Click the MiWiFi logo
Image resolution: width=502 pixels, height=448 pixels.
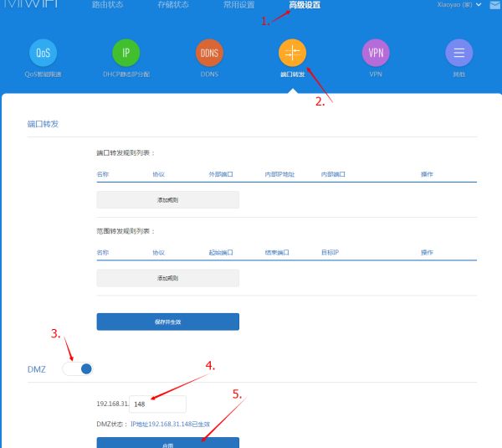pos(30,4)
